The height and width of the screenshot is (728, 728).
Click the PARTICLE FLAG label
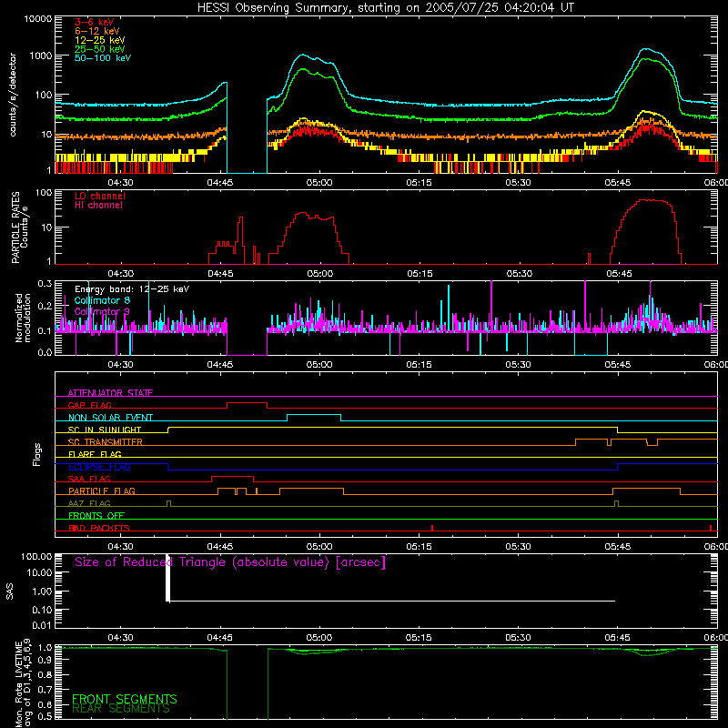tap(102, 491)
